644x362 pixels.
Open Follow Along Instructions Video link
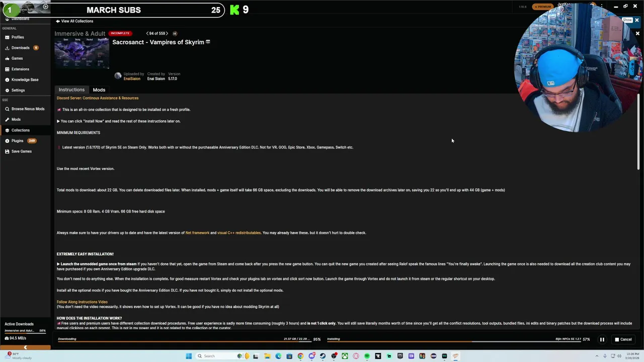[x=82, y=302]
